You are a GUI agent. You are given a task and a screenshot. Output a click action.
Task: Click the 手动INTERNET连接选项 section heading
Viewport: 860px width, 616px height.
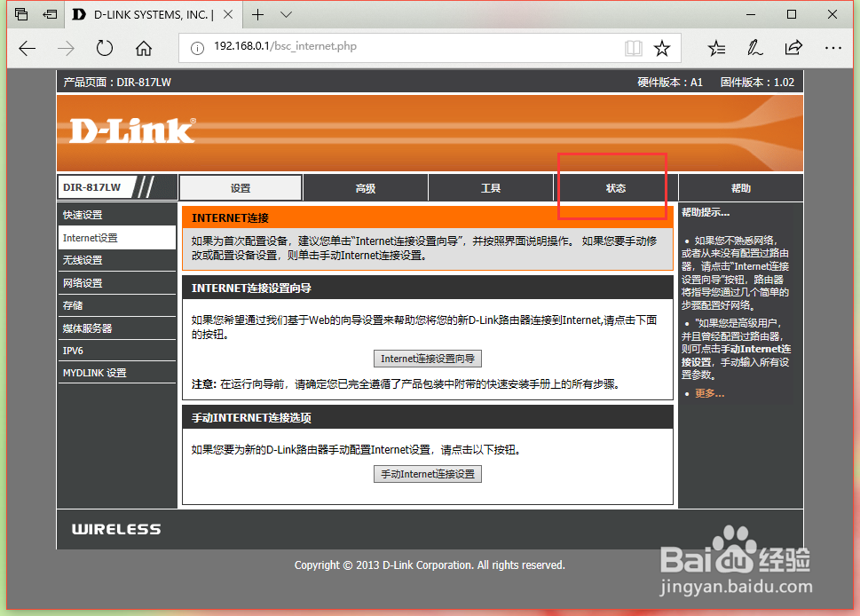pyautogui.click(x=251, y=418)
